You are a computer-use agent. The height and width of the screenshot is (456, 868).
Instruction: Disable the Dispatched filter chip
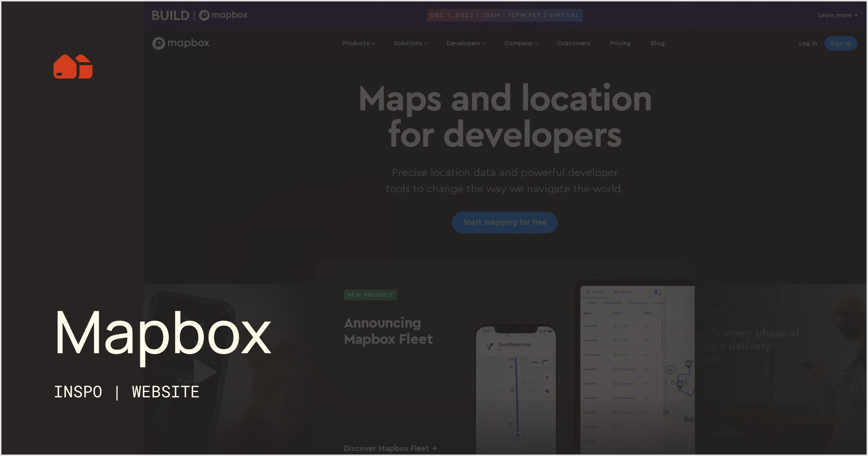pyautogui.click(x=612, y=303)
